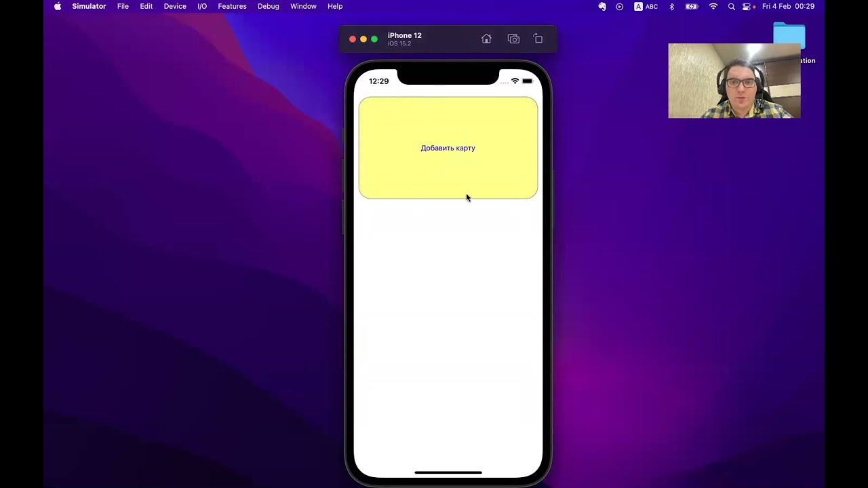The image size is (868, 488).
Task: Click the iPhone 12 window title
Action: click(x=405, y=35)
